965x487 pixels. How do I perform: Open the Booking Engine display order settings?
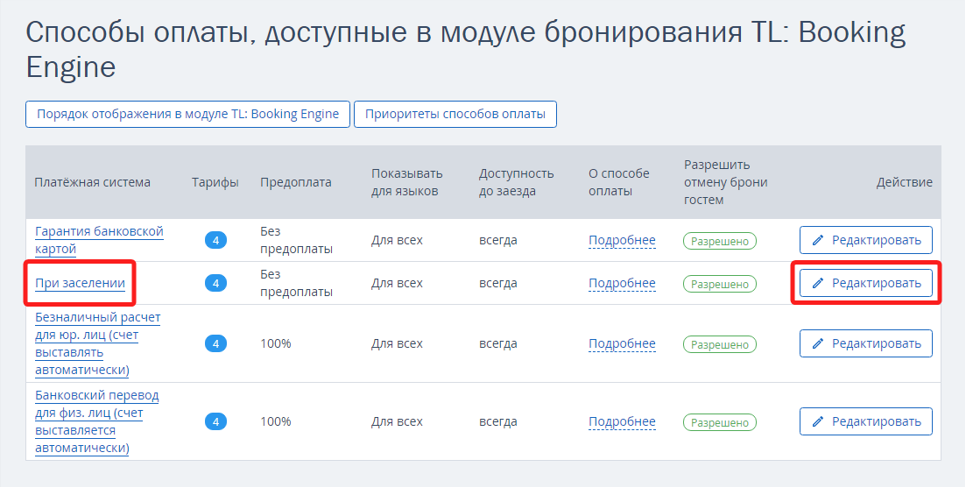coord(188,115)
